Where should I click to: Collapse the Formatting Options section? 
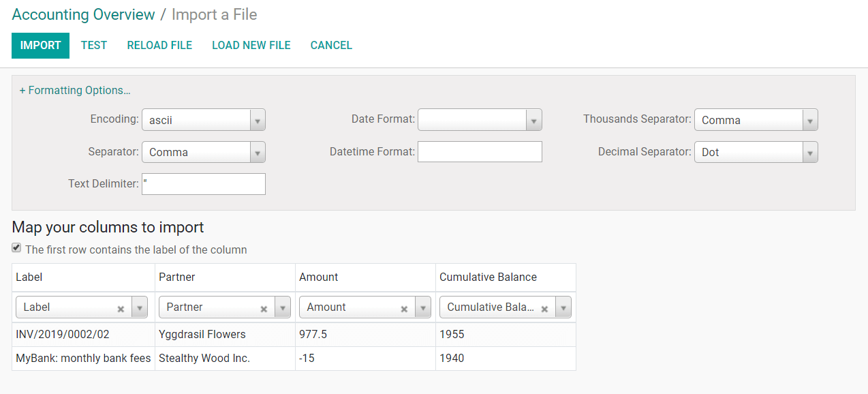click(x=75, y=90)
